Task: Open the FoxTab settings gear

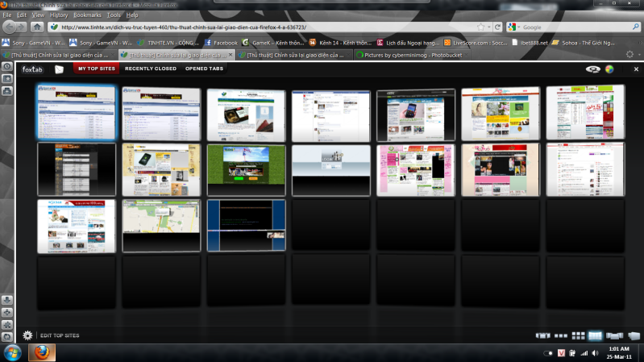Action: click(x=28, y=335)
